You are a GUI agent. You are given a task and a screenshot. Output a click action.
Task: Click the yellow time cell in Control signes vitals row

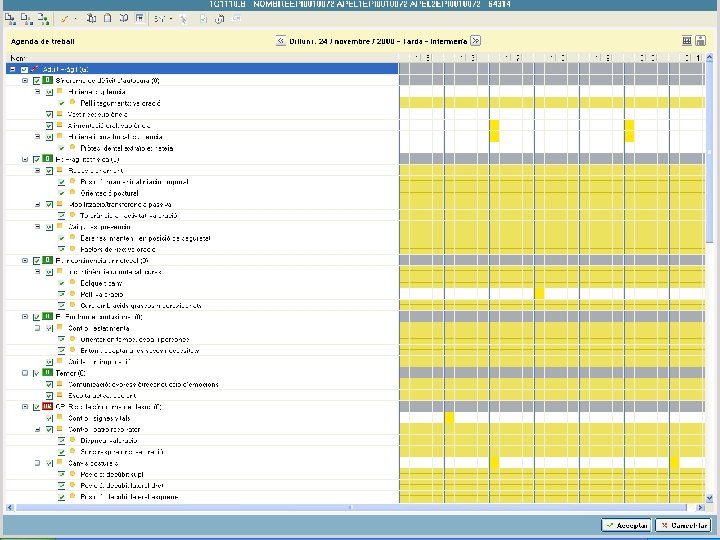click(450, 417)
